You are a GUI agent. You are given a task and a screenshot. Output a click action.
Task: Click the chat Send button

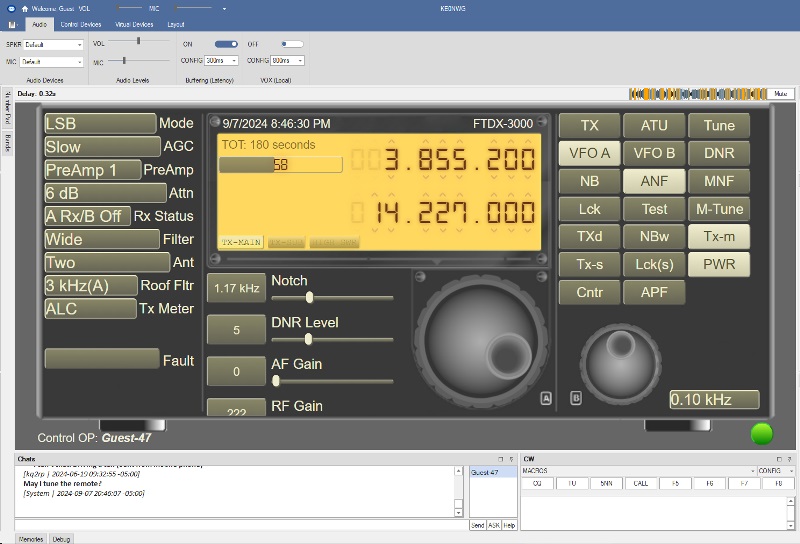click(x=478, y=525)
